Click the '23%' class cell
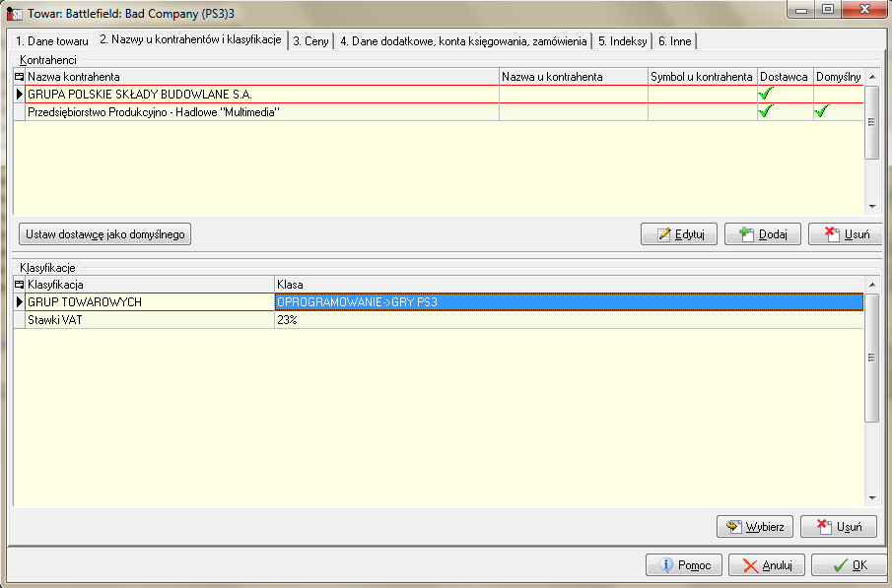Screen dimensions: 892x588 pyautogui.click(x=569, y=319)
